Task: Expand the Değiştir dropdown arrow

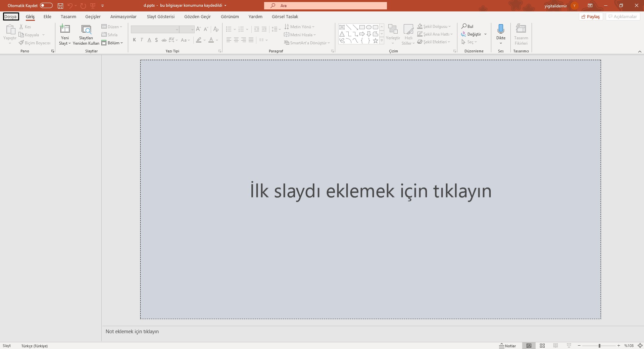Action: [485, 34]
